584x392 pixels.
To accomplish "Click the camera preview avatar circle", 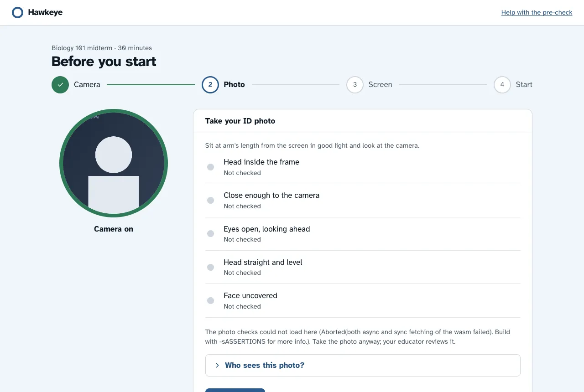I will tap(114, 163).
